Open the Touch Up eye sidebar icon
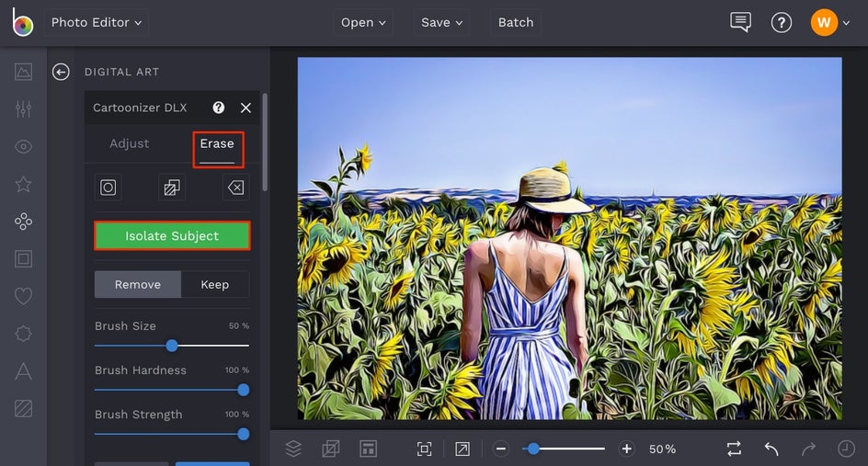 (23, 147)
